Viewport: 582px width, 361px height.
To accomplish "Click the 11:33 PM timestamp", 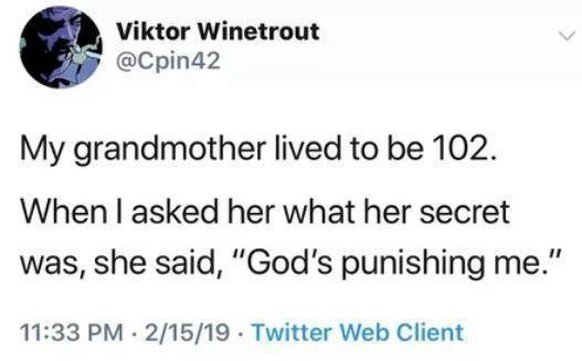I will tap(71, 332).
